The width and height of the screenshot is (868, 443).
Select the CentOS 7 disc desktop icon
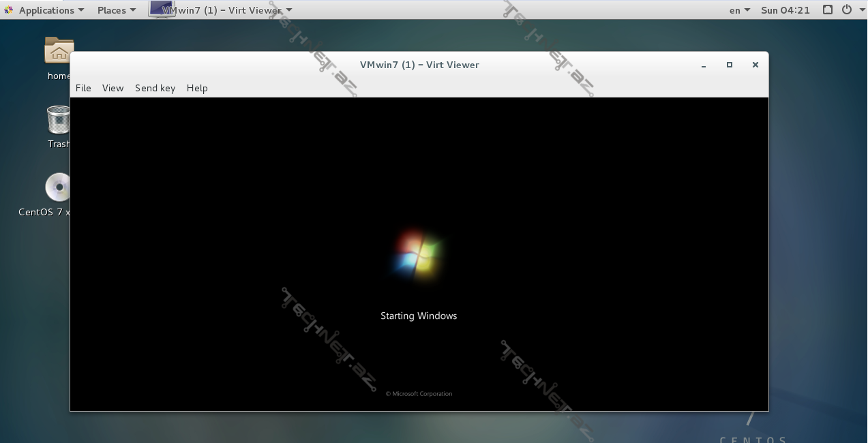coord(58,188)
